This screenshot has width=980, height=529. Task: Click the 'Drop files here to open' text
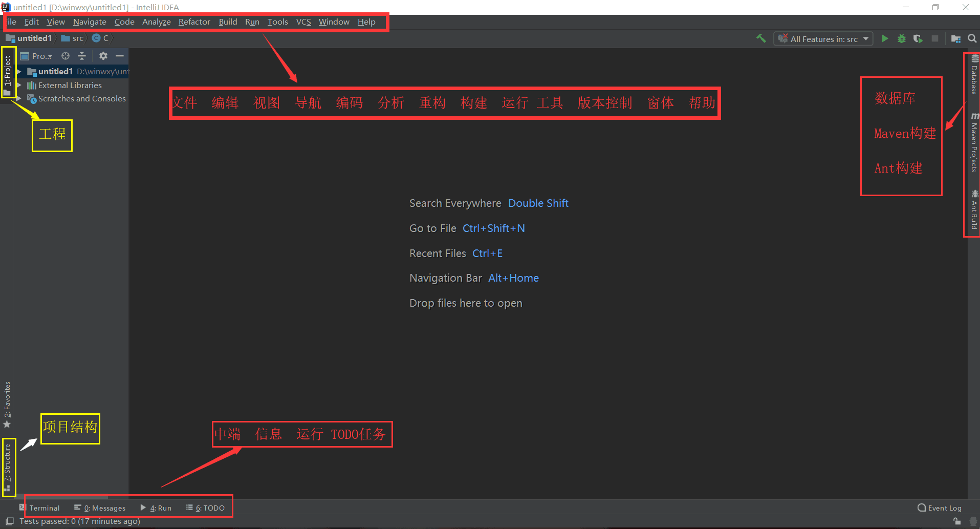click(466, 303)
